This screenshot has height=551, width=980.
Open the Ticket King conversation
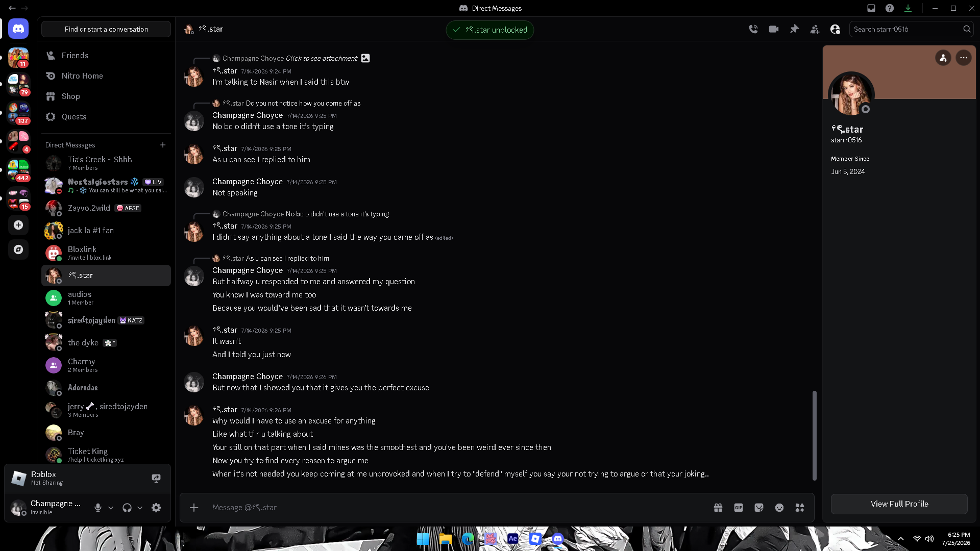[x=106, y=454]
